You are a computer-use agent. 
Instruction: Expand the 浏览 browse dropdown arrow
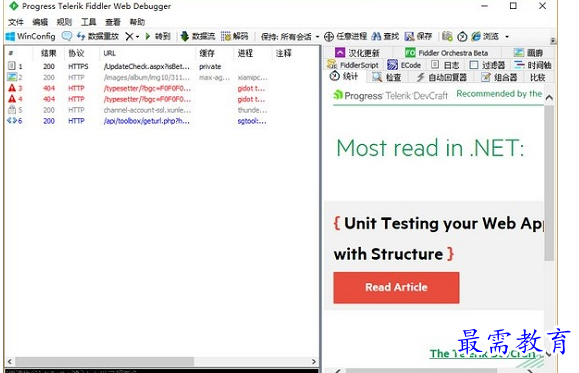click(507, 37)
